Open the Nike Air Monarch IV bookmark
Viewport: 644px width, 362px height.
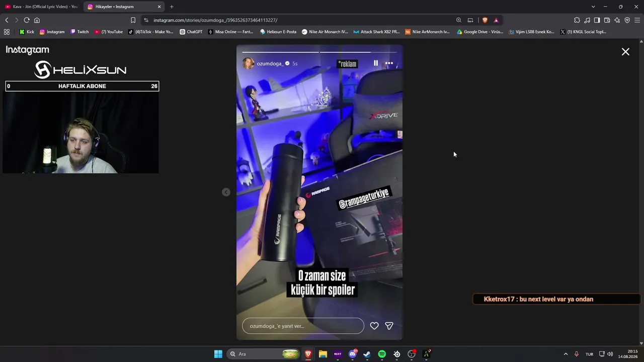click(325, 32)
